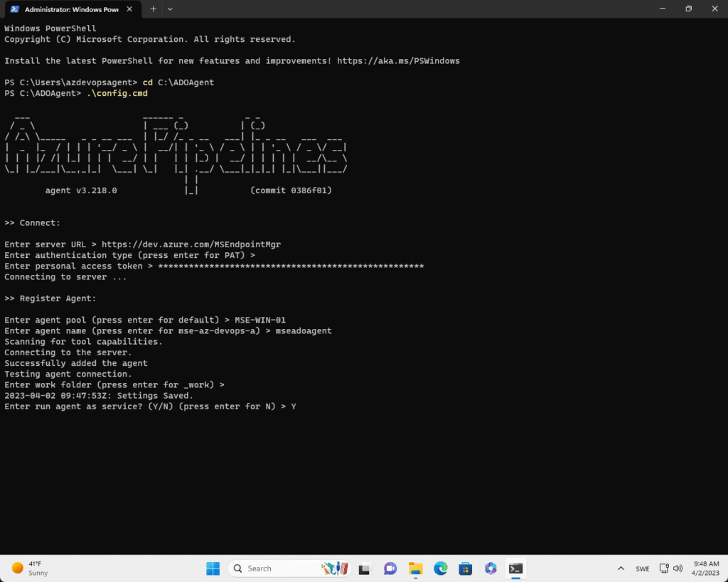Click the Successfully added the agent line
The width and height of the screenshot is (728, 582).
pos(76,363)
